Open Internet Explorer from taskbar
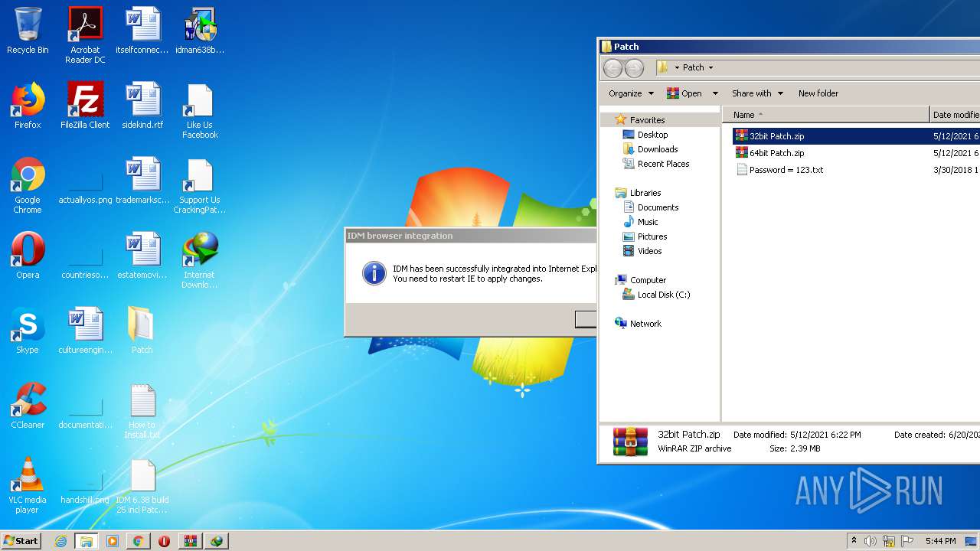Screen dimensions: 980x551 click(x=61, y=541)
